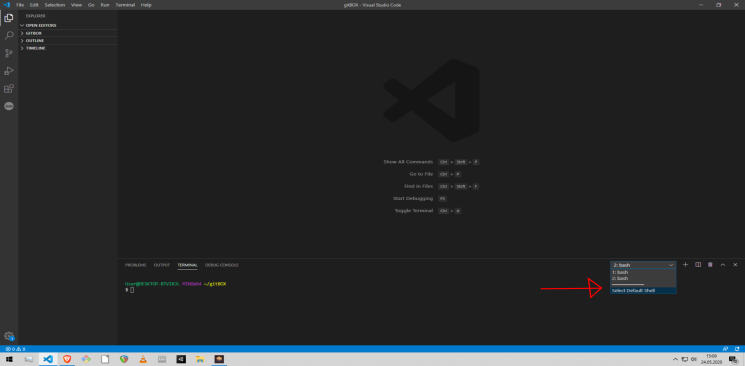Split the terminal panel
The height and width of the screenshot is (366, 745).
click(698, 264)
